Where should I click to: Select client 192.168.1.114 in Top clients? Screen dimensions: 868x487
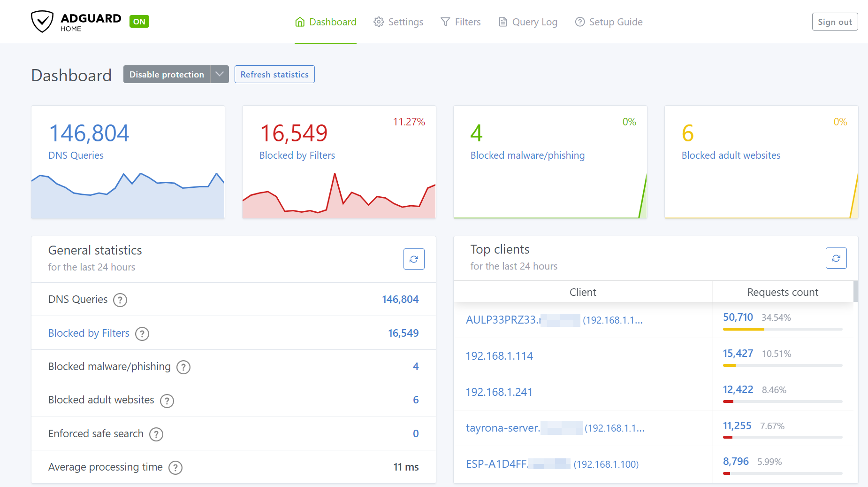pyautogui.click(x=499, y=356)
